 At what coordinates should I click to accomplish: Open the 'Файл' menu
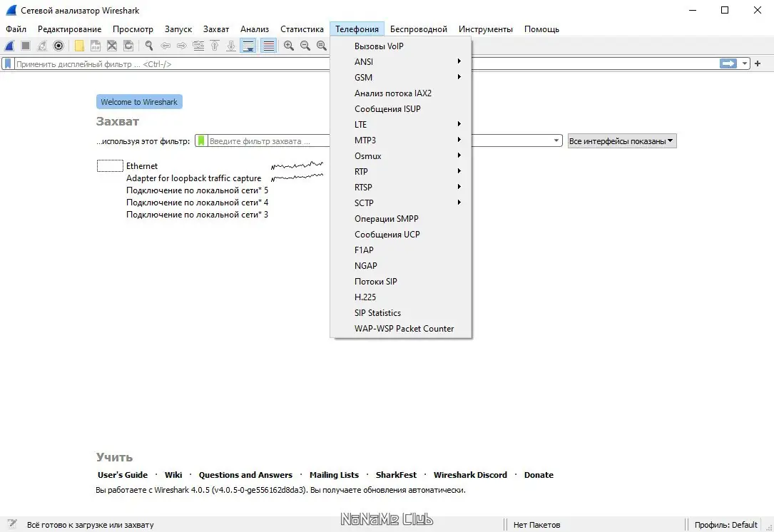coord(16,29)
